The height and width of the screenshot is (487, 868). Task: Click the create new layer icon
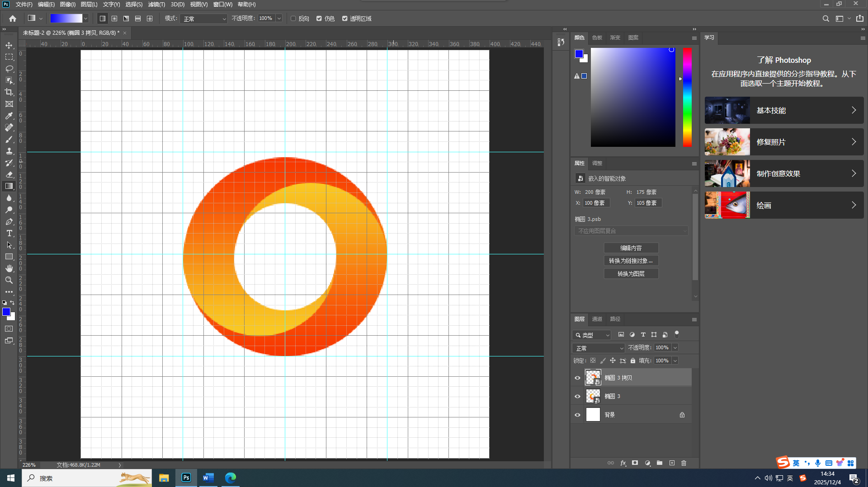coord(672,463)
